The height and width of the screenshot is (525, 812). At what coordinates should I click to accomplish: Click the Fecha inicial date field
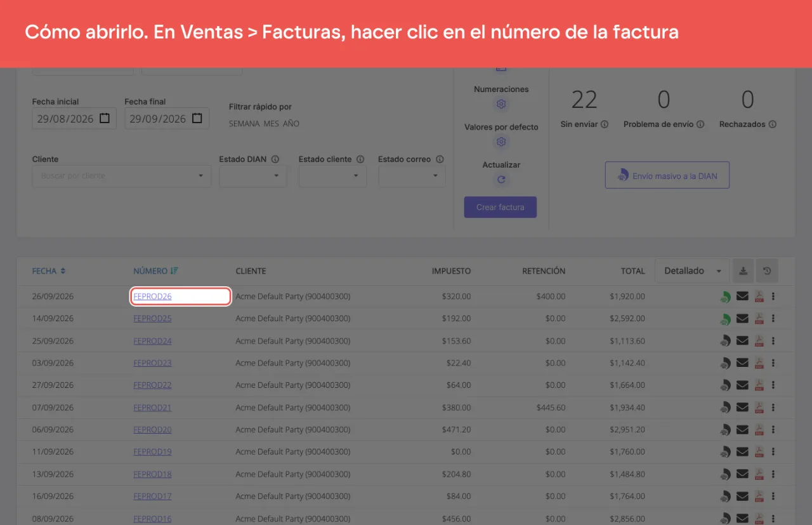coord(74,118)
